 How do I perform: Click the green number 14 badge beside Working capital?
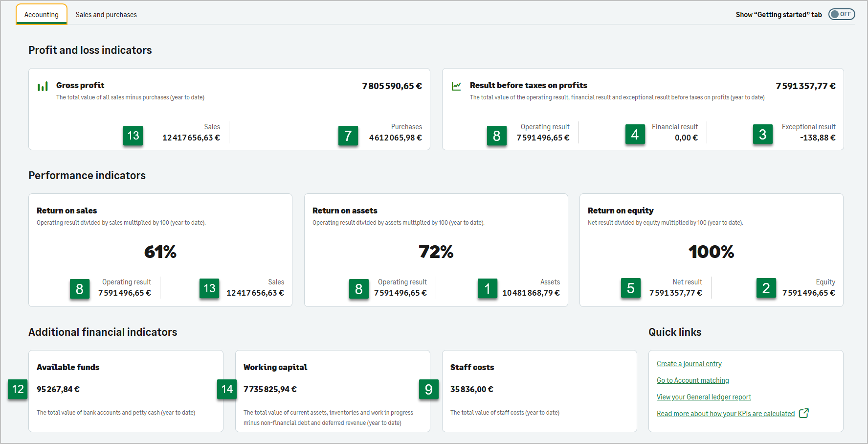point(227,389)
